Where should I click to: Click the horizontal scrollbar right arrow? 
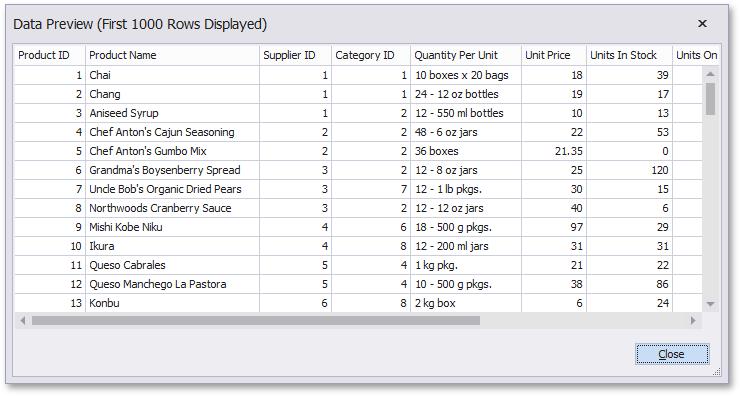click(693, 320)
